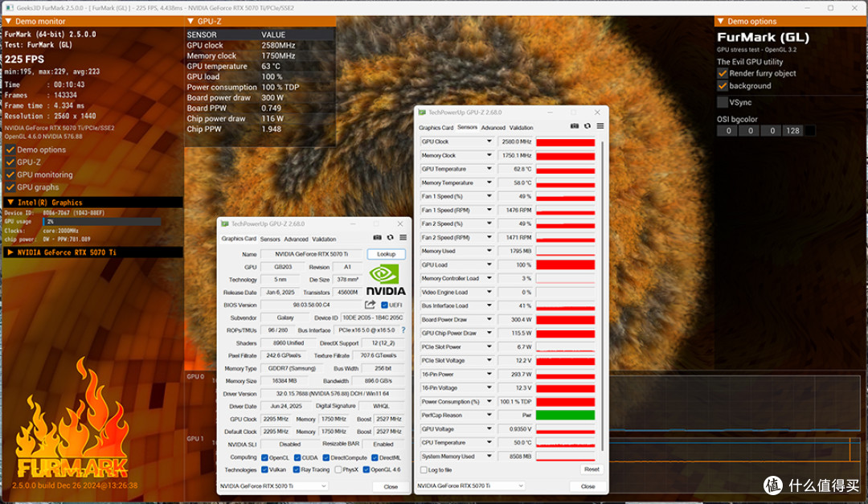This screenshot has width=868, height=504.
Task: Click screenshot camera icon in GPU-Z Sensors window
Action: [x=575, y=126]
